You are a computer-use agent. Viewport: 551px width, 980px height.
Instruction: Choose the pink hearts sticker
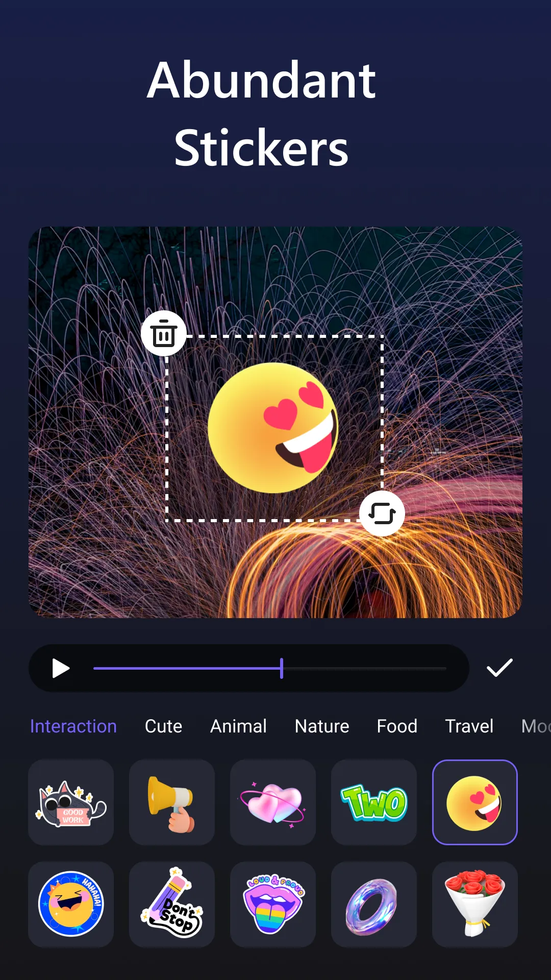273,802
